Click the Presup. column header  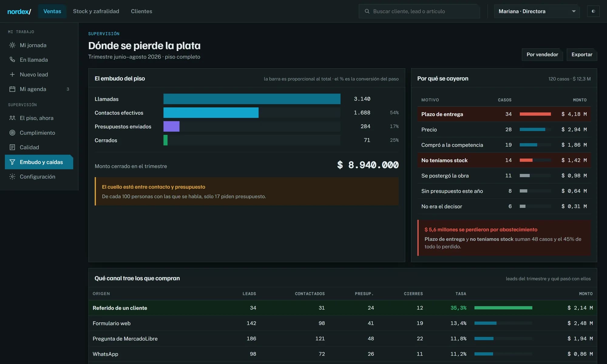tap(364, 294)
